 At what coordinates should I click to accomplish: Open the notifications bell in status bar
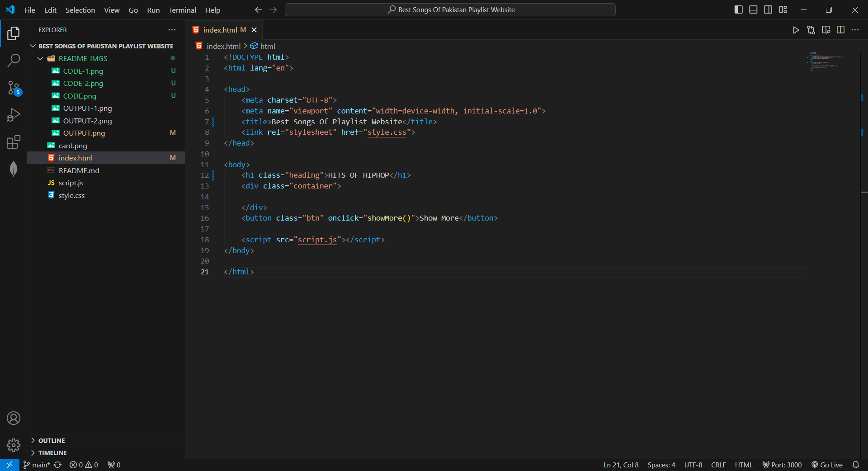(x=856, y=465)
